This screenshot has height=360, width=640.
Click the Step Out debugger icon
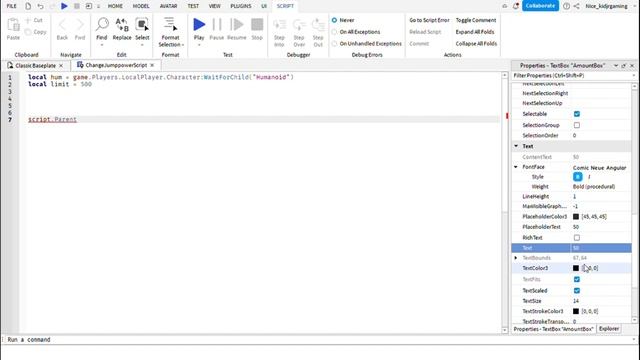tap(318, 25)
